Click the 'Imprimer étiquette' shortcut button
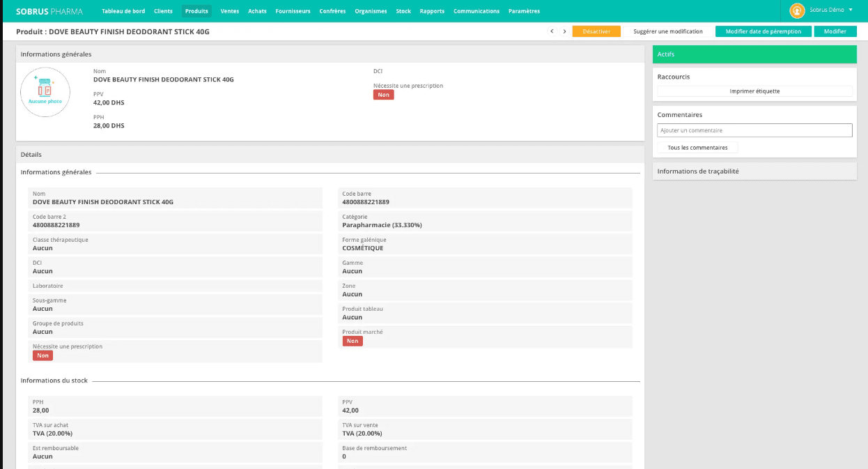Screen dimensions: 868x469 tap(754, 91)
